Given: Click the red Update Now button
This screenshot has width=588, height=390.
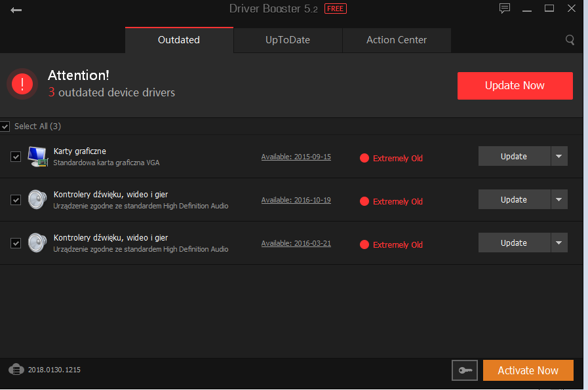Looking at the screenshot, I should pos(515,85).
